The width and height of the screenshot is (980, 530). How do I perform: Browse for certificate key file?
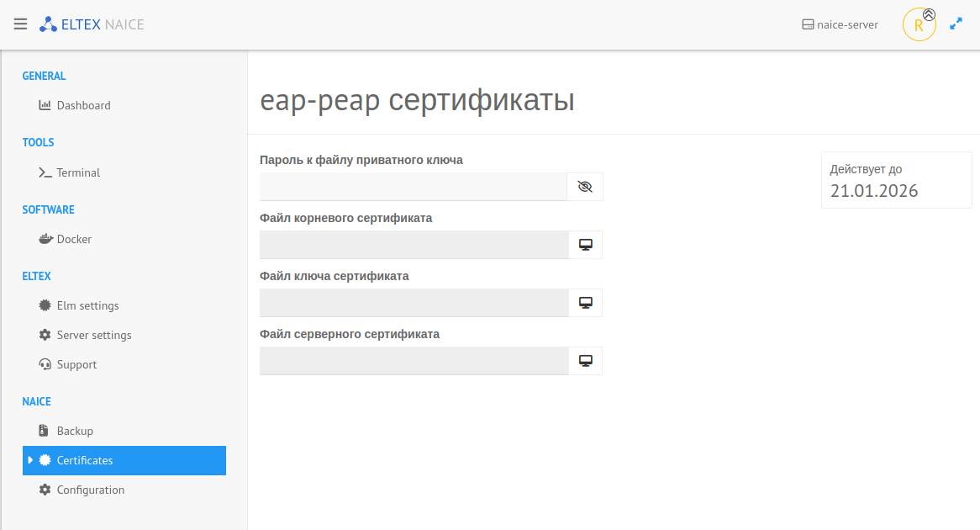click(585, 303)
